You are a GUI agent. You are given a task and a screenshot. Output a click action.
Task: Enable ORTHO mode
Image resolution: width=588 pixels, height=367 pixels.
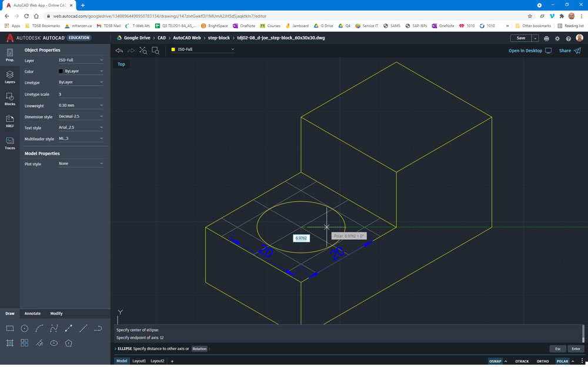pyautogui.click(x=542, y=361)
